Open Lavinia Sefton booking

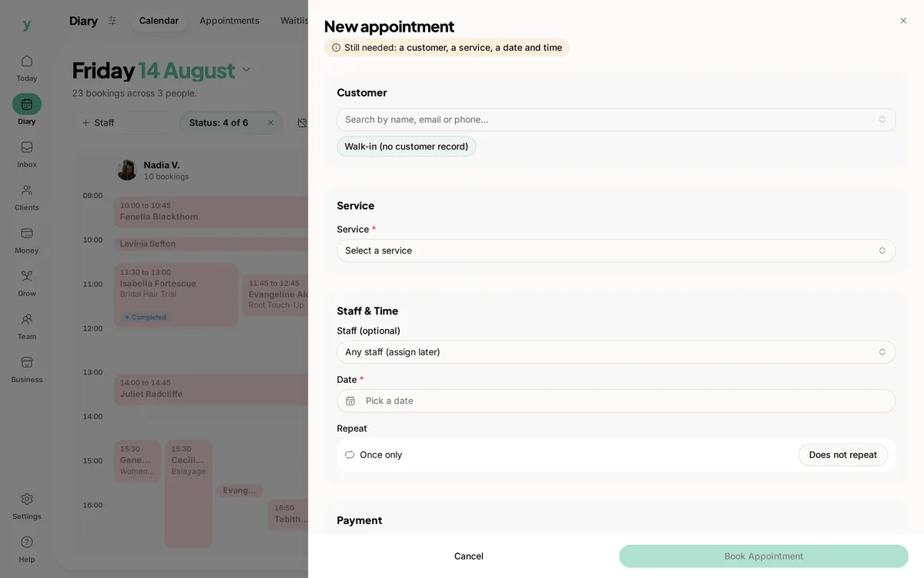point(212,244)
